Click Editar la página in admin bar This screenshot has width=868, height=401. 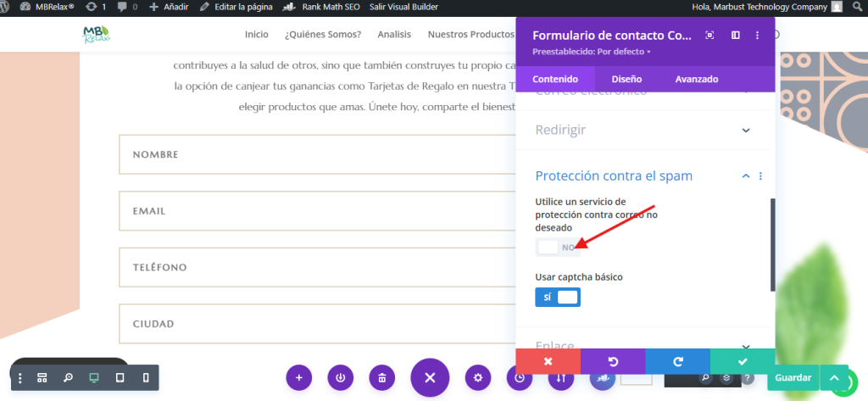click(236, 7)
